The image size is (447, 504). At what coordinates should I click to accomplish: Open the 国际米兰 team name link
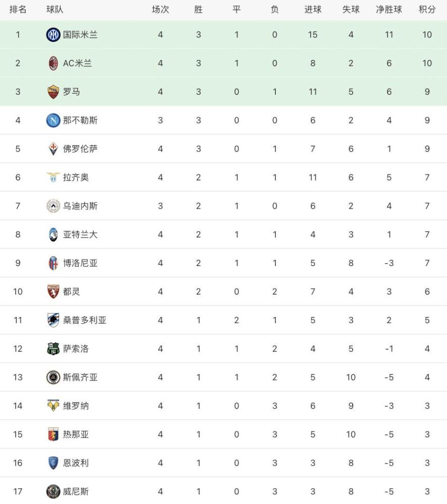coord(80,35)
